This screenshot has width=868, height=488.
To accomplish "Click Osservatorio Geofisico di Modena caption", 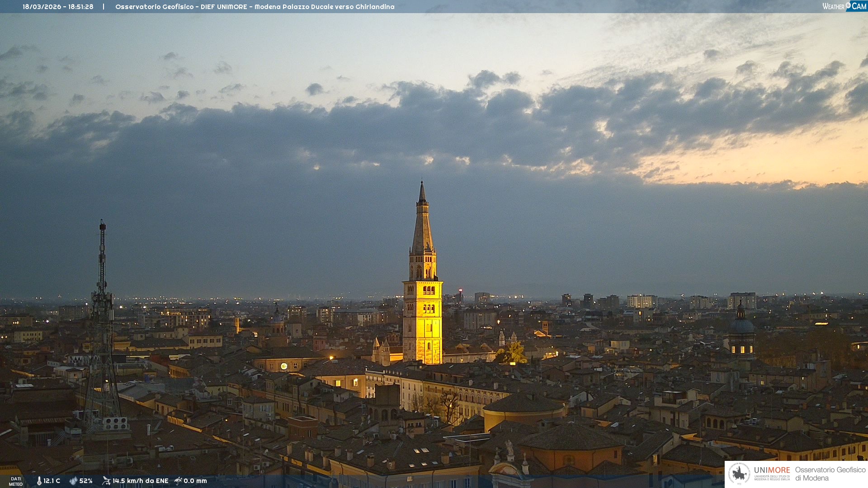I will [x=830, y=474].
